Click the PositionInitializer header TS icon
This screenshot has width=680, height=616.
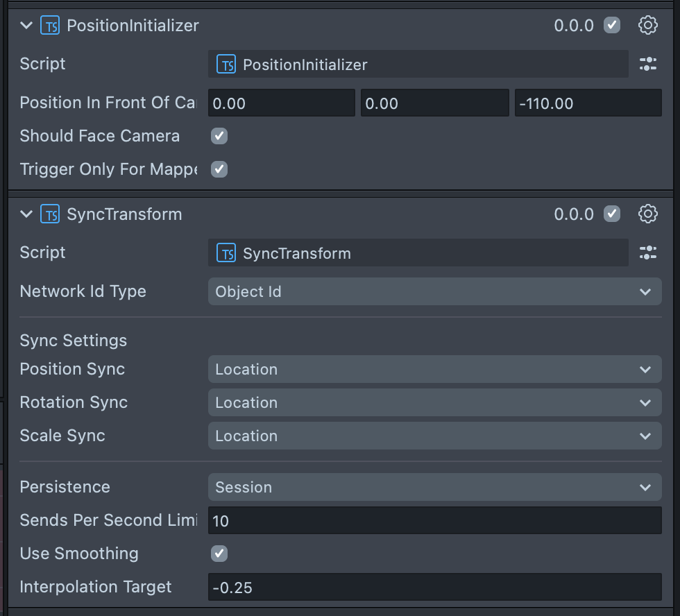pos(50,26)
